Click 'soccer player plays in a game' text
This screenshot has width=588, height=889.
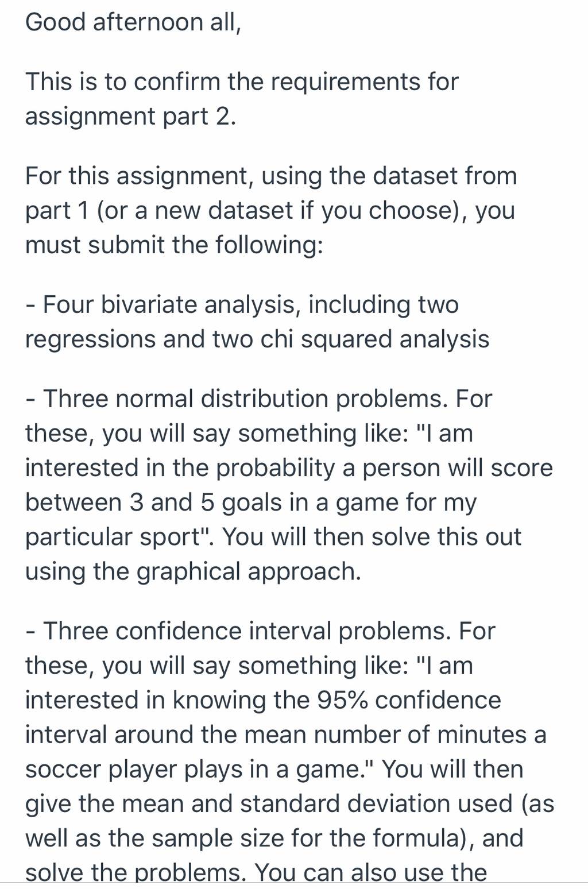(200, 769)
